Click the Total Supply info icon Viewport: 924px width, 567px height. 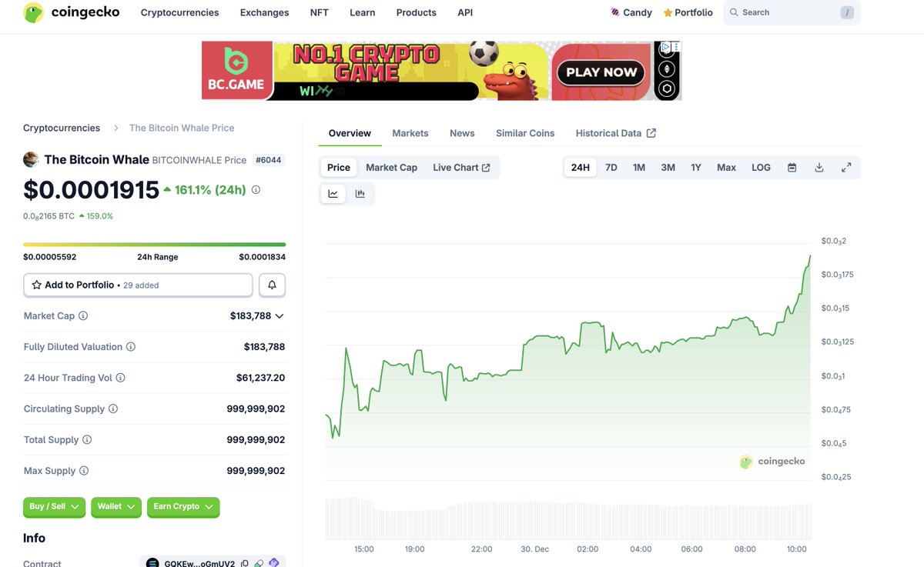click(87, 440)
